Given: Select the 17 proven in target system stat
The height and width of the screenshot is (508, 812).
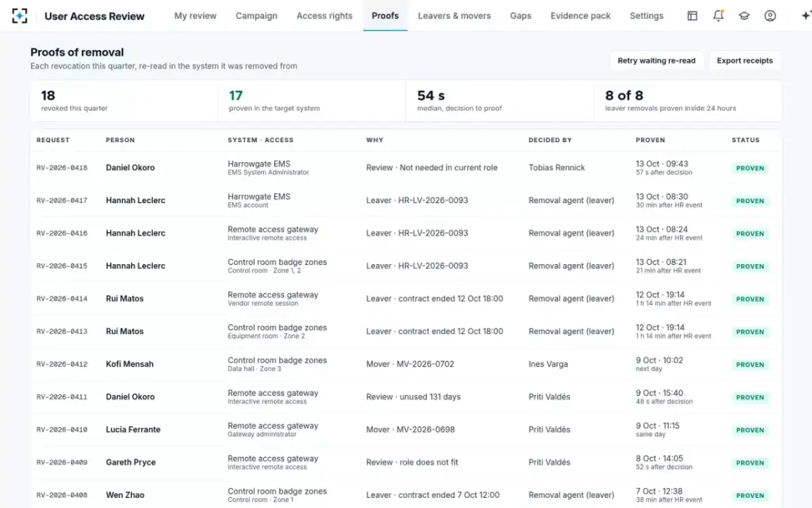Looking at the screenshot, I should 312,101.
